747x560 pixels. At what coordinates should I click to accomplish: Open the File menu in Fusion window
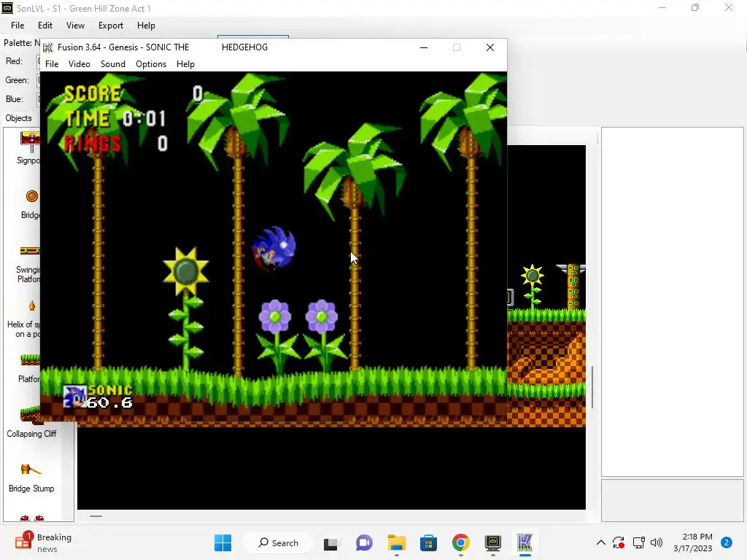[x=52, y=64]
